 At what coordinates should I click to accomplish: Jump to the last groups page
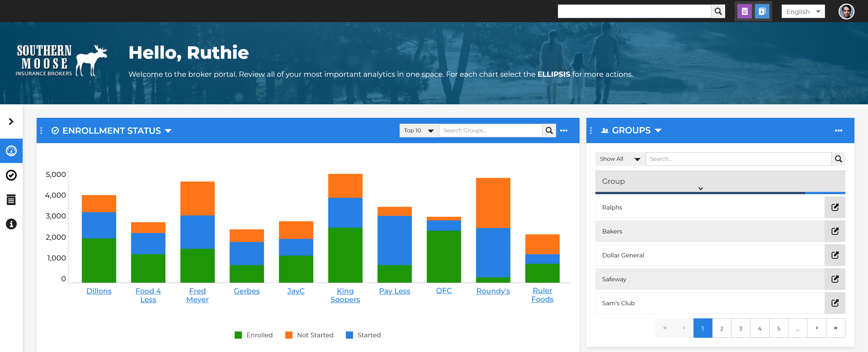point(835,328)
